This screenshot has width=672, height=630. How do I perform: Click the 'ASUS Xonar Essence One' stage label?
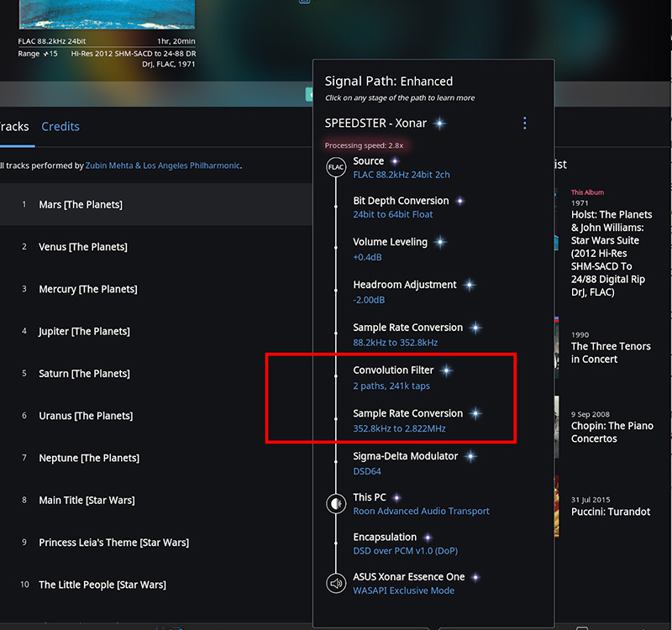[409, 577]
